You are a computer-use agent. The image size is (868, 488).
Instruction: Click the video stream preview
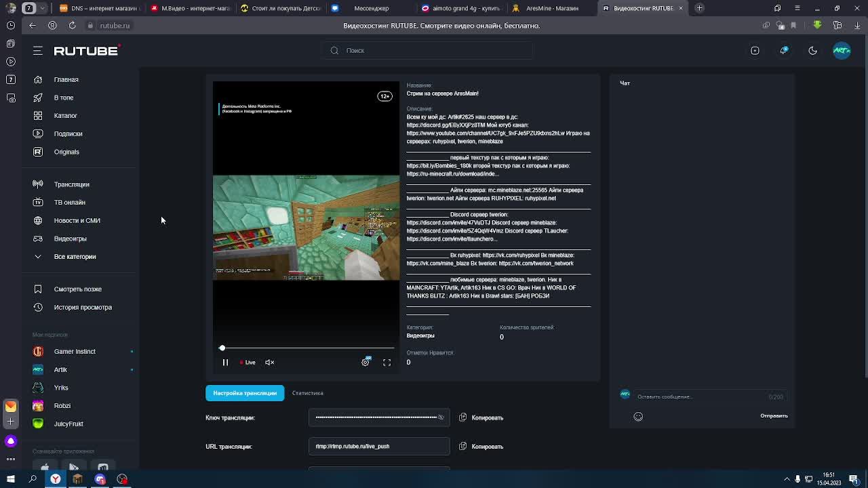point(307,228)
